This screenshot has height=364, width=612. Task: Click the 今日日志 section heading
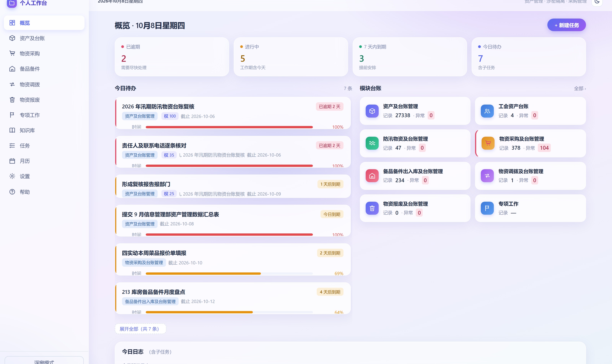point(133,352)
